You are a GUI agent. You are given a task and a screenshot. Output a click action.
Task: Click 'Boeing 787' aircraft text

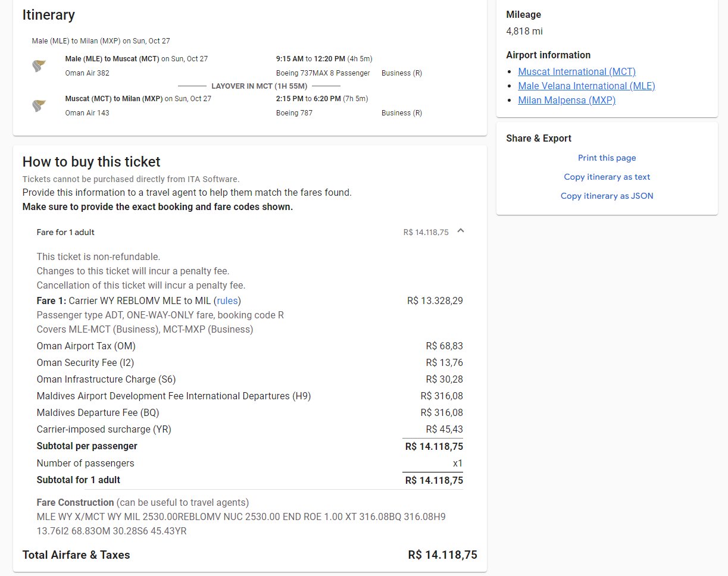294,113
